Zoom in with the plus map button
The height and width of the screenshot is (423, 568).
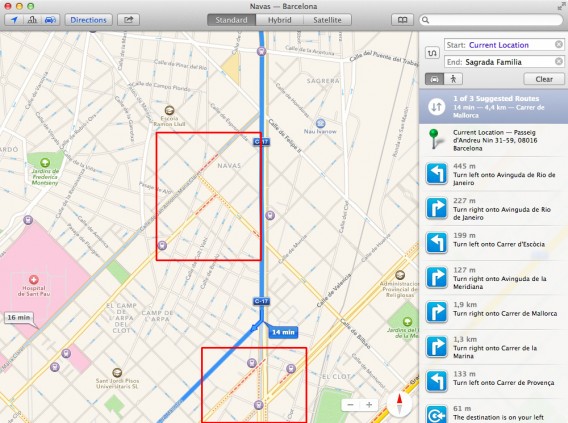369,405
